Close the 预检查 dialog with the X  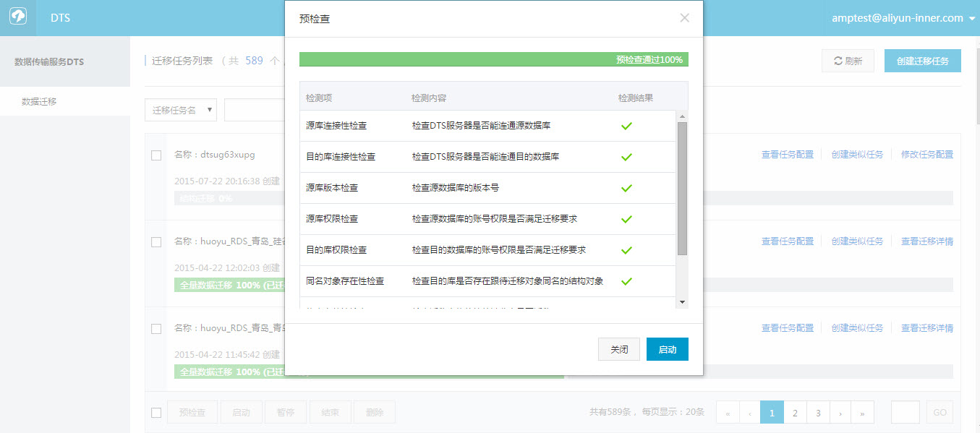[684, 17]
